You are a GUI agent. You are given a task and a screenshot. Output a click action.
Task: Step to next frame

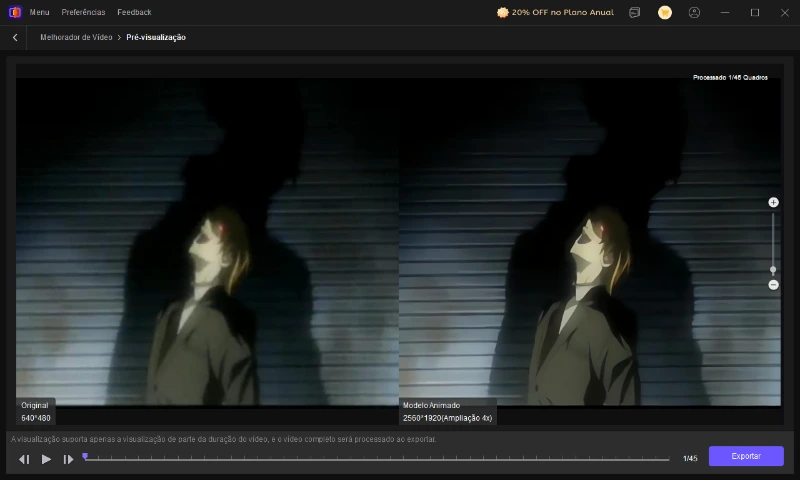(68, 459)
